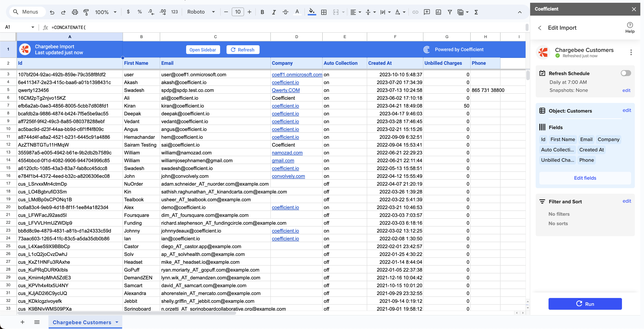
Task: Select the Chargebee Customers sheet tab
Action: point(82,322)
